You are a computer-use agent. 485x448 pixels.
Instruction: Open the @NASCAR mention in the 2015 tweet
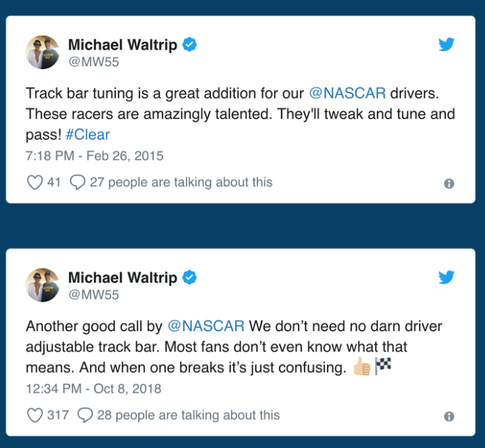click(347, 93)
